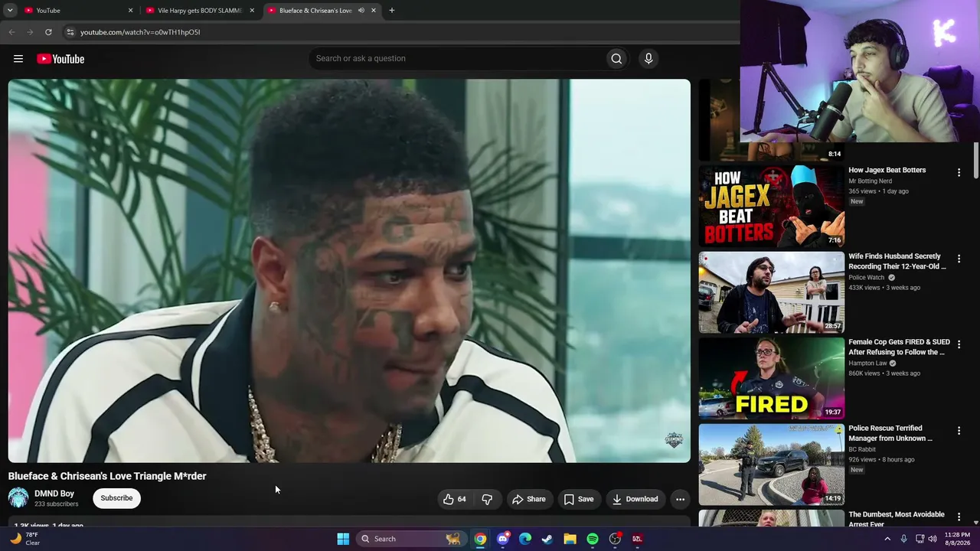Screen dimensions: 980x551
Task: Click the video player to pause playback
Action: coord(349,271)
